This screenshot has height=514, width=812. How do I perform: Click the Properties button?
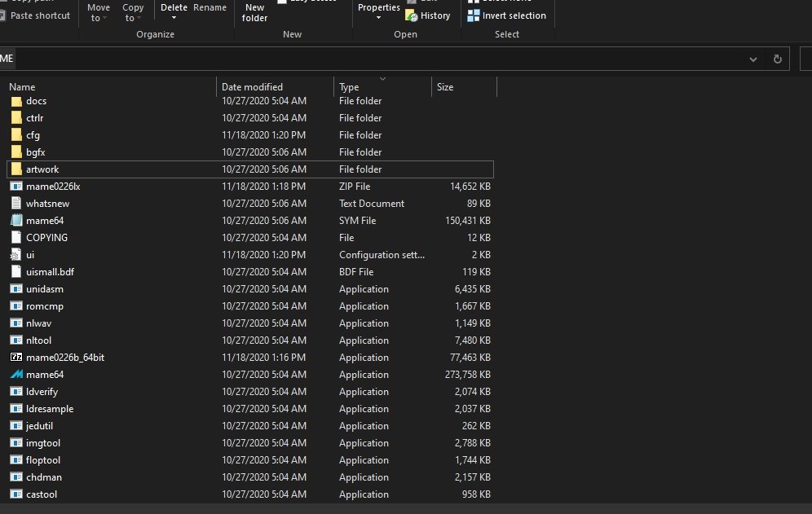coord(378,7)
